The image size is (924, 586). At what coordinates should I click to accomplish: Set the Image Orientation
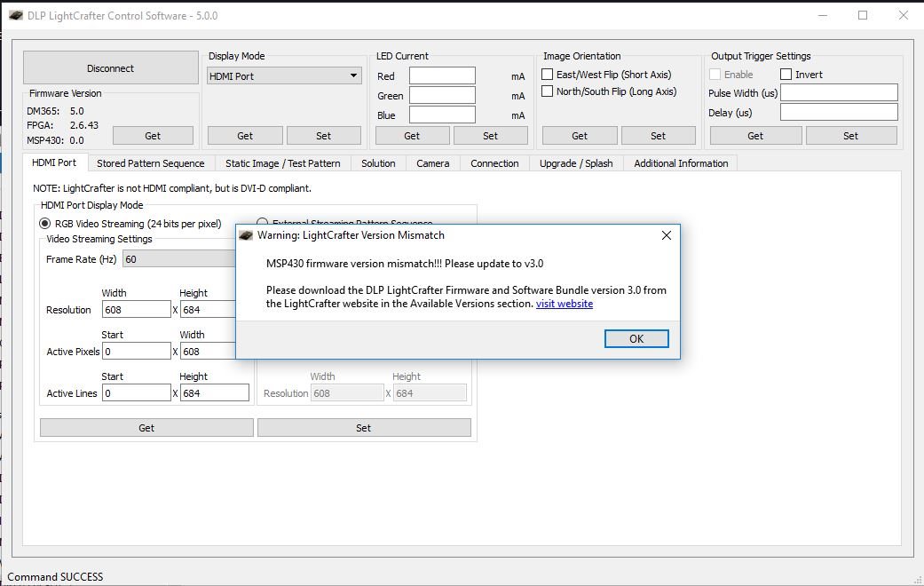point(659,136)
